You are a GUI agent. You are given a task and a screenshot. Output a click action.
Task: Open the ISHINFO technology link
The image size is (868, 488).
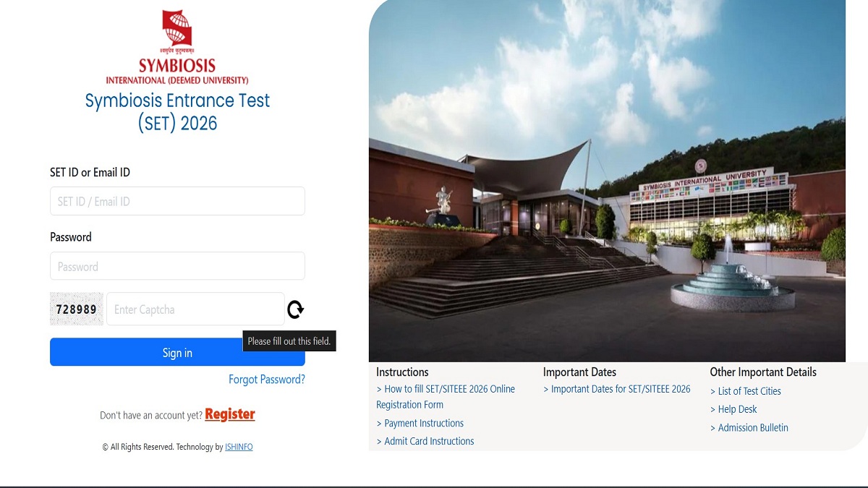239,447
